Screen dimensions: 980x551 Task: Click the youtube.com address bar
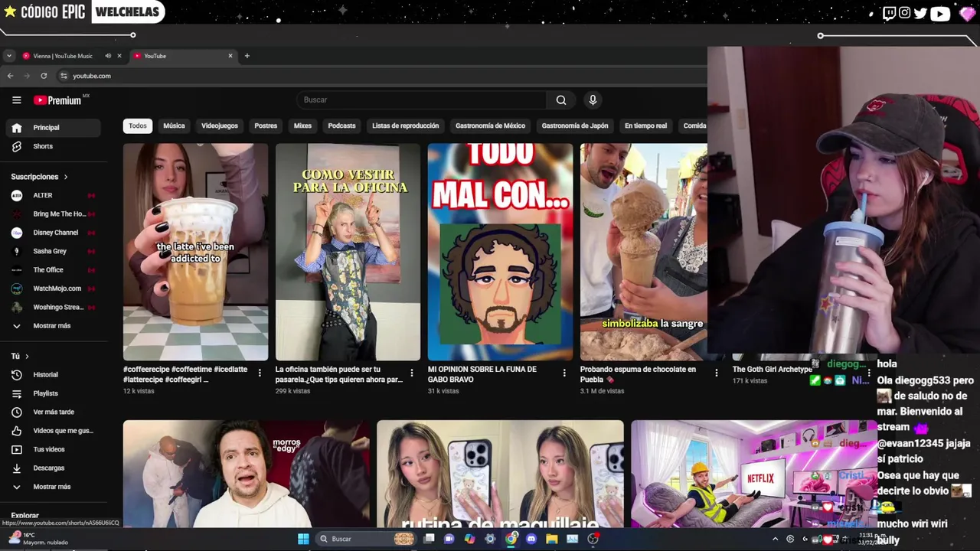(x=383, y=76)
